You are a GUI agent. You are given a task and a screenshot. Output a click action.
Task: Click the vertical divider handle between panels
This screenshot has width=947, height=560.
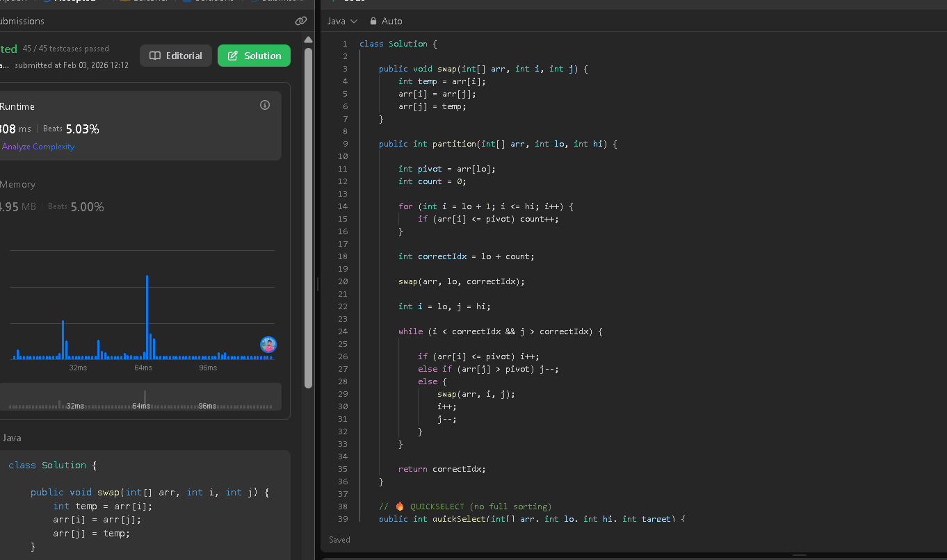click(x=318, y=283)
